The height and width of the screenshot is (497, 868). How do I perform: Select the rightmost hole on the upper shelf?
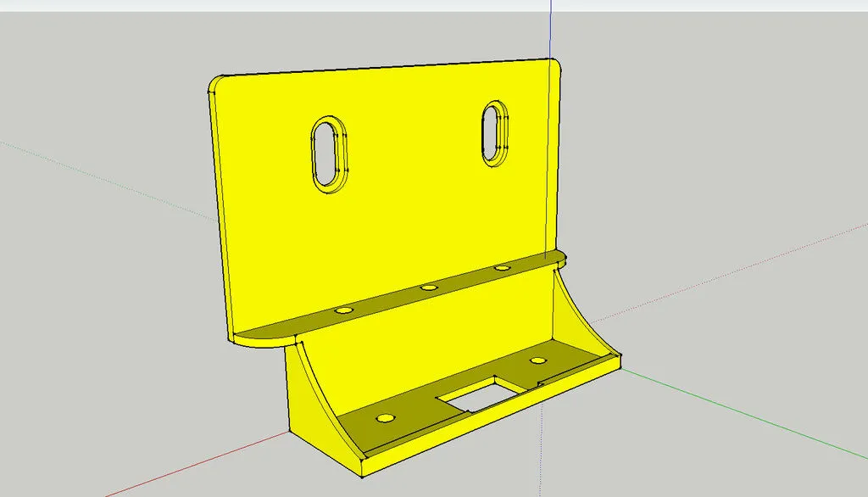[x=502, y=268]
